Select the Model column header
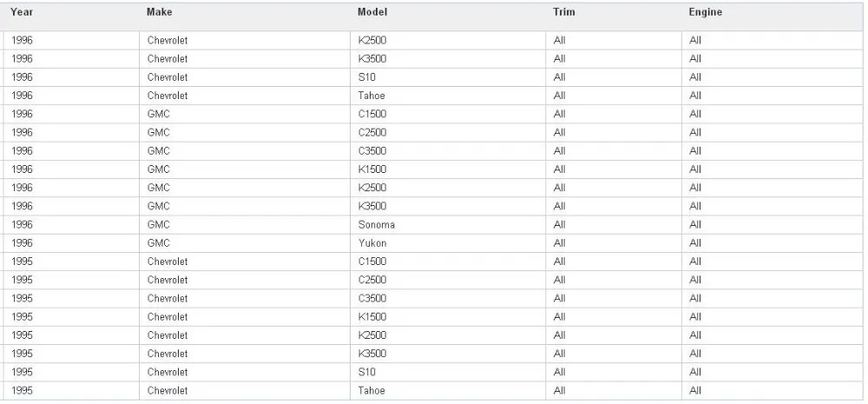Screen dimensions: 868x404 click(372, 12)
